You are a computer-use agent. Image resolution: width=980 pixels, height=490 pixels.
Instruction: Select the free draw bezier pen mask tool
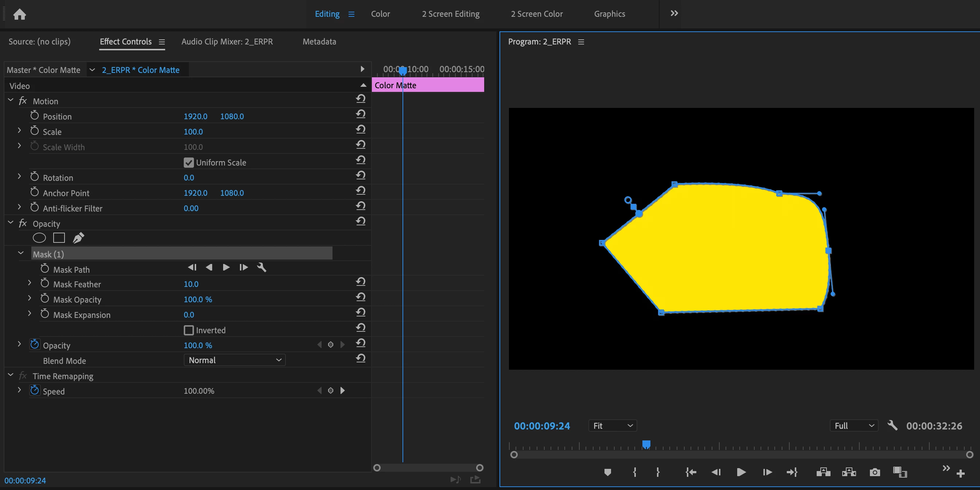coord(78,238)
